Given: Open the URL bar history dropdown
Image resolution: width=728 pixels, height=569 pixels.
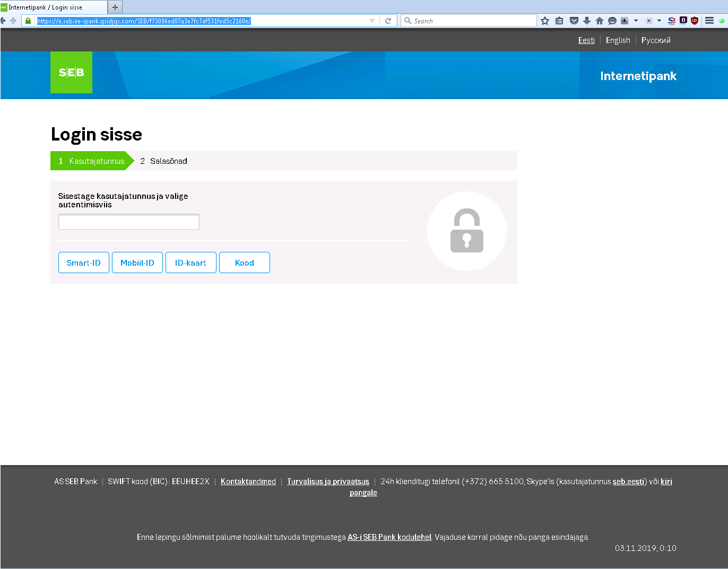Looking at the screenshot, I should point(372,21).
